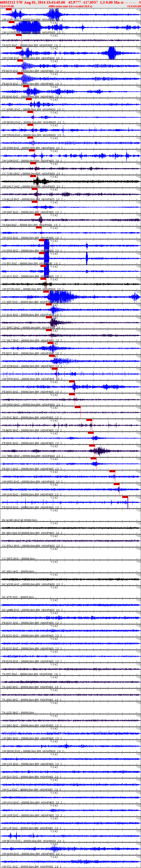Screen dimensions: 141x868
Task: Select the UW RPW EHZ trace label
Action: point(32,379)
